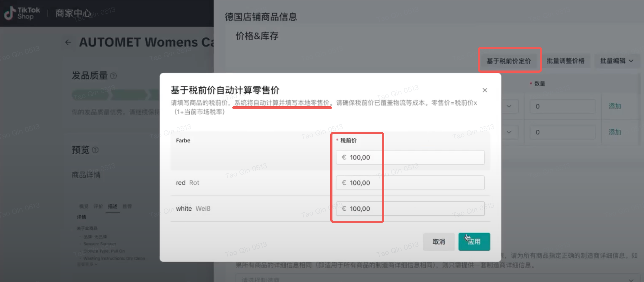
Task: Click the header 税前价 input field
Action: click(410, 158)
